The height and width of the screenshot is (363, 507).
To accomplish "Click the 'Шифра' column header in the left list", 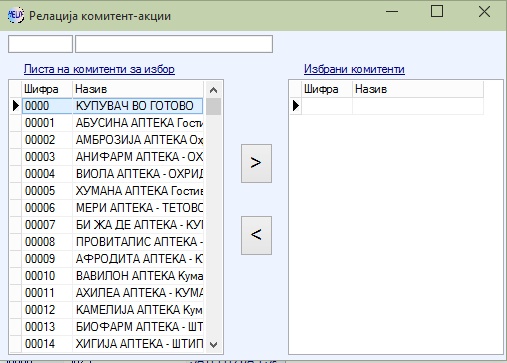I will tap(47, 89).
